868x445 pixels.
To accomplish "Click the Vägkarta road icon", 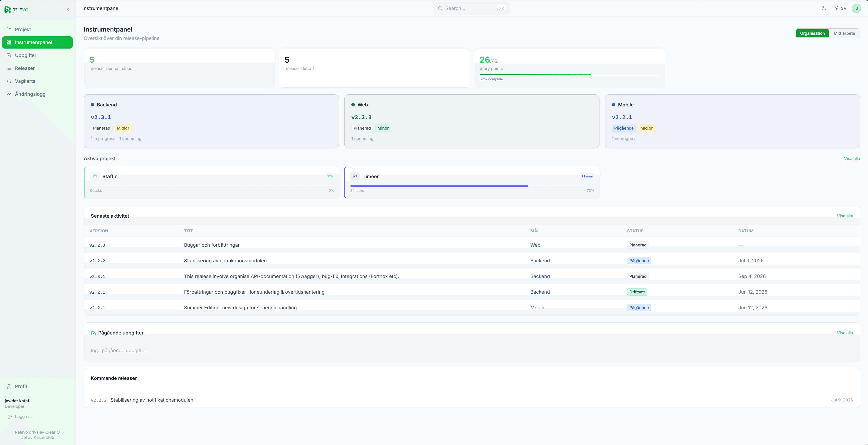I will 9,81.
